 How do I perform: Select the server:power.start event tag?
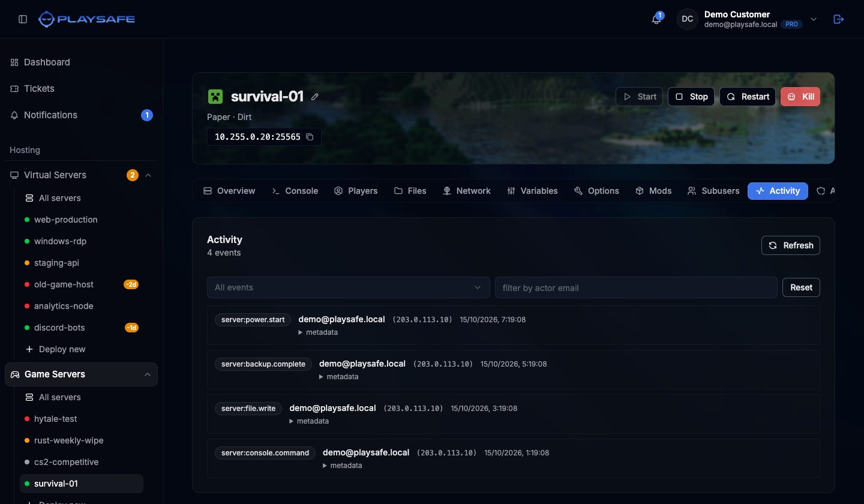(x=253, y=320)
